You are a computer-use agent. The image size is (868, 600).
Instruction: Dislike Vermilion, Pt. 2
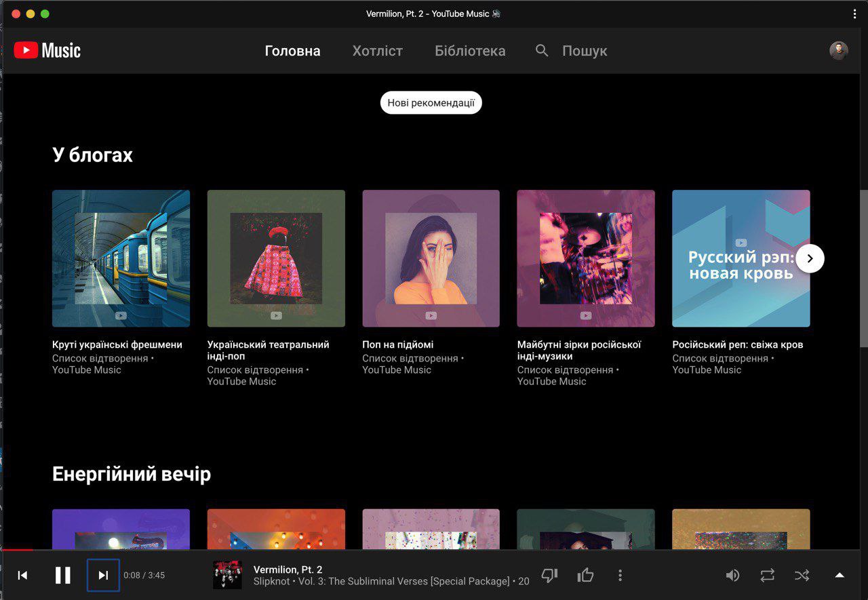pos(549,576)
